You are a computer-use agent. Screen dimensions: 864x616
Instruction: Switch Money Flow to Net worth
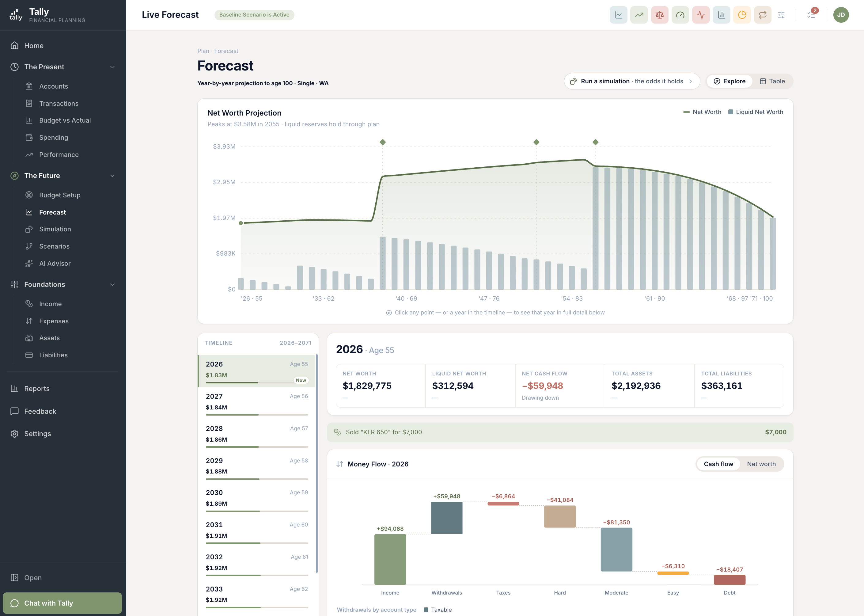[x=761, y=464]
